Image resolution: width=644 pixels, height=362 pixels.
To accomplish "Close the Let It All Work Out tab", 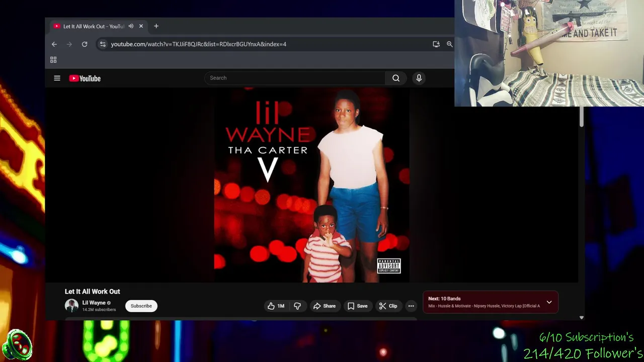I will click(141, 26).
